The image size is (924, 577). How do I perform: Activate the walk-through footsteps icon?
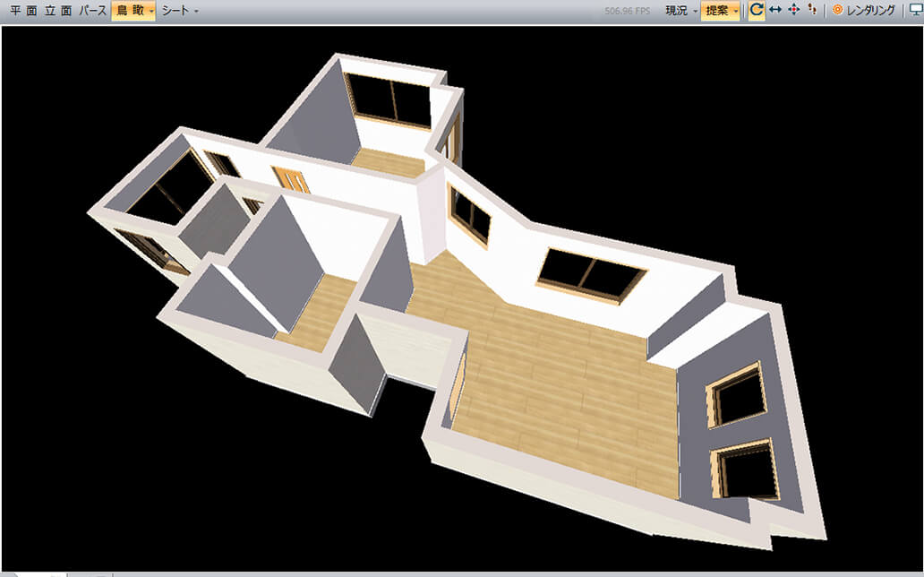(x=812, y=11)
